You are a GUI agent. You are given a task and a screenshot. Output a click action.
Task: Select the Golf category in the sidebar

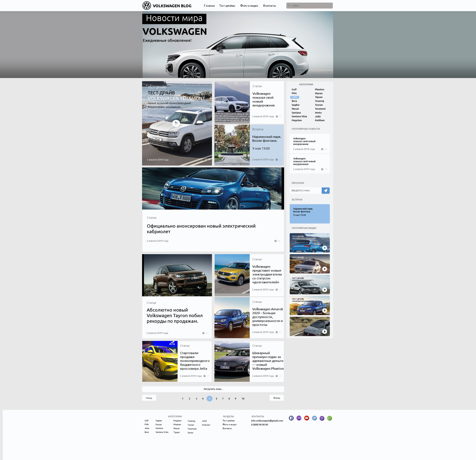click(x=294, y=90)
